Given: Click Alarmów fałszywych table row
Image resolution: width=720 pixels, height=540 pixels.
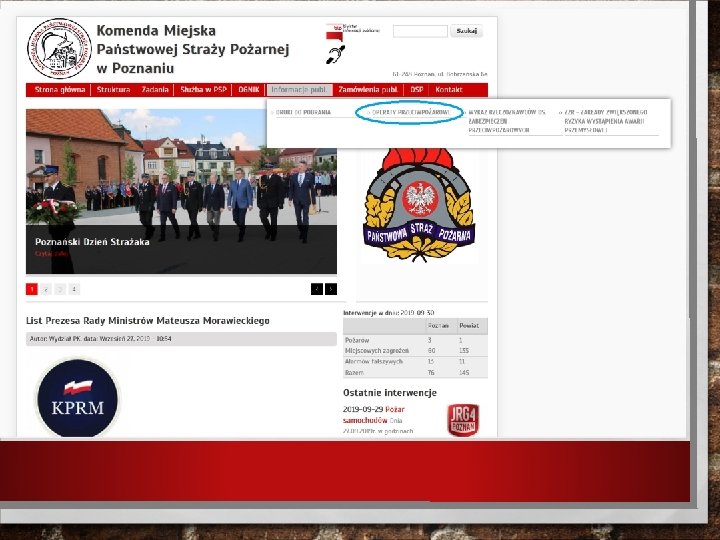Looking at the screenshot, I should click(x=416, y=362).
